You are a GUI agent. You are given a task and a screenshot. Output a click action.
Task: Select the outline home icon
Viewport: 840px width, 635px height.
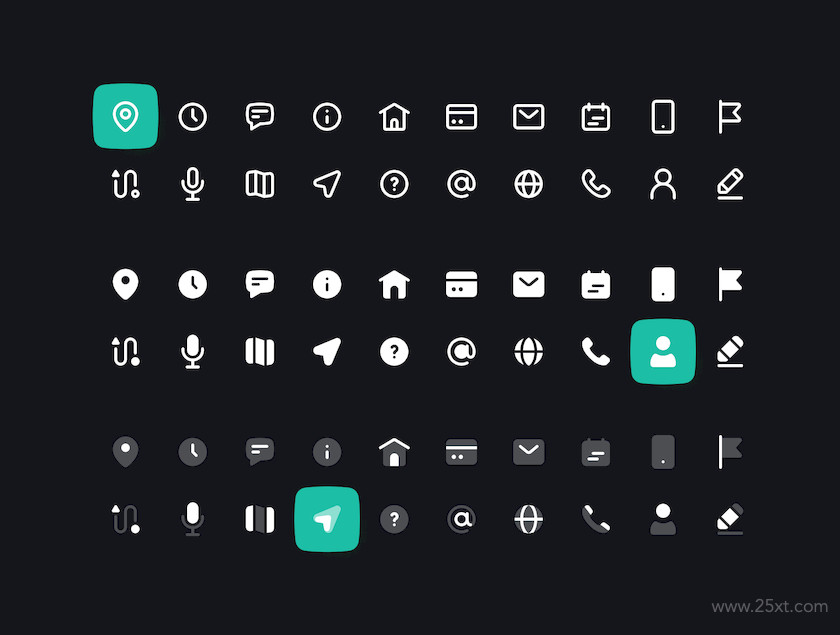394,116
